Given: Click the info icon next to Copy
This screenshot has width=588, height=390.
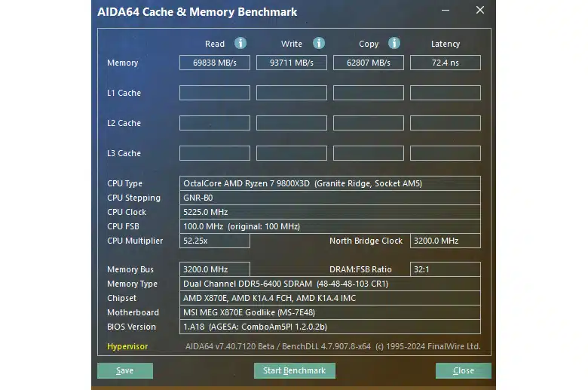Looking at the screenshot, I should point(394,43).
